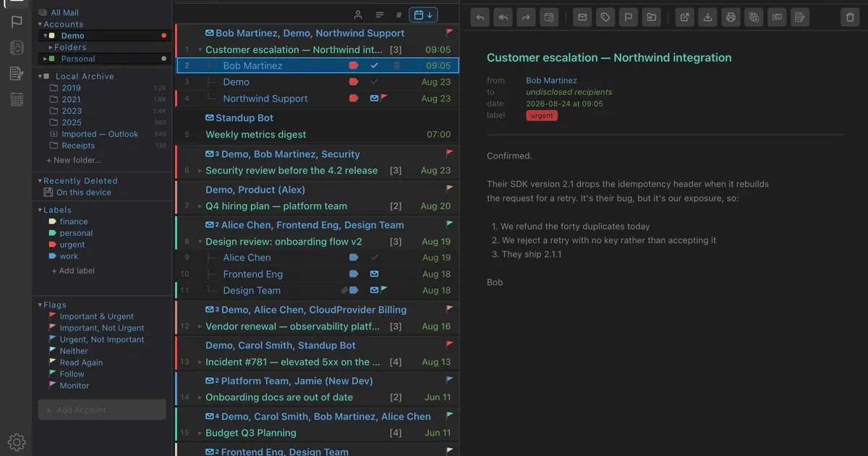The image size is (868, 456).
Task: Click the download message icon
Action: [707, 17]
